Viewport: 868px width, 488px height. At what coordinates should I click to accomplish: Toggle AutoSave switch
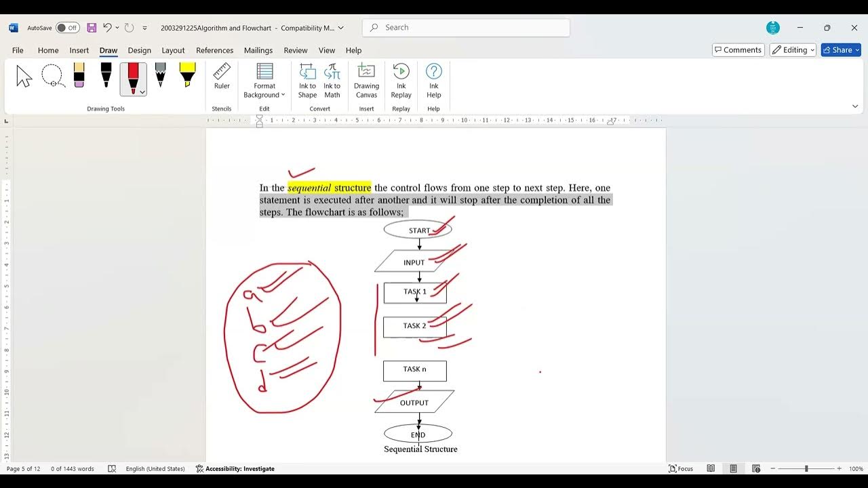coord(67,28)
